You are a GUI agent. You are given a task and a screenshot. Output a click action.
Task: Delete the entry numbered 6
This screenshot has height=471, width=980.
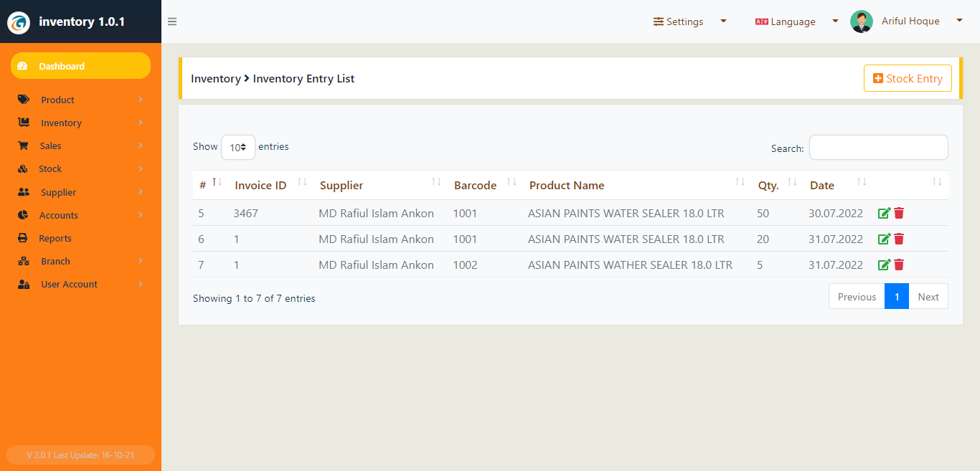pyautogui.click(x=899, y=239)
